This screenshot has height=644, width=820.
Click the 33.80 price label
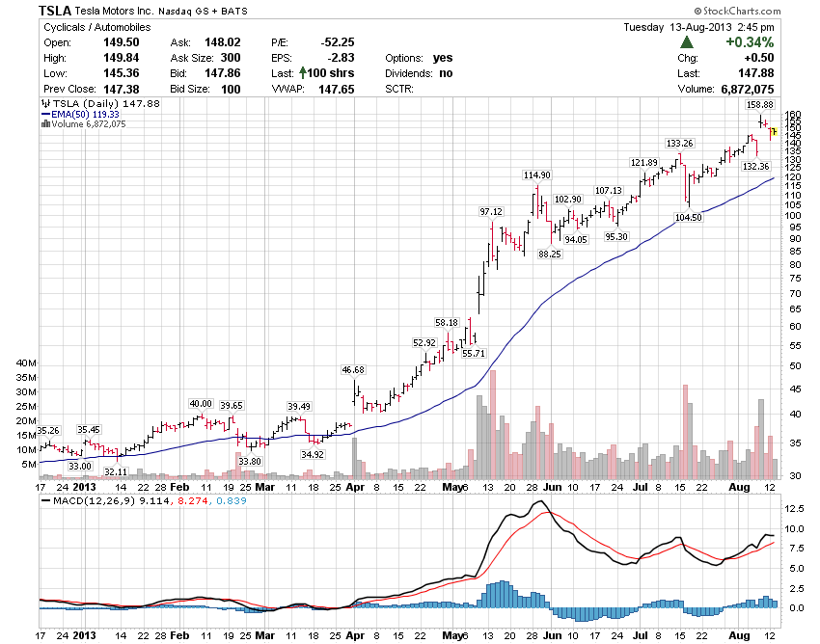point(250,462)
